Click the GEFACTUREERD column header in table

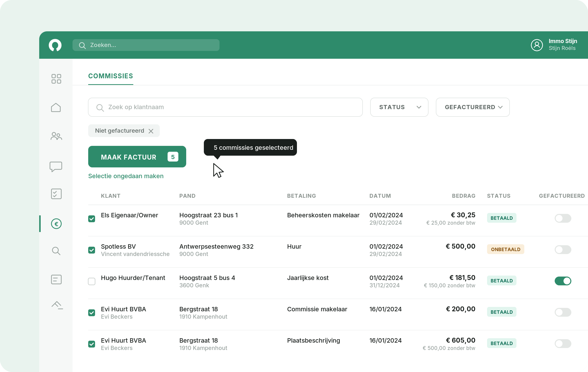pyautogui.click(x=562, y=196)
